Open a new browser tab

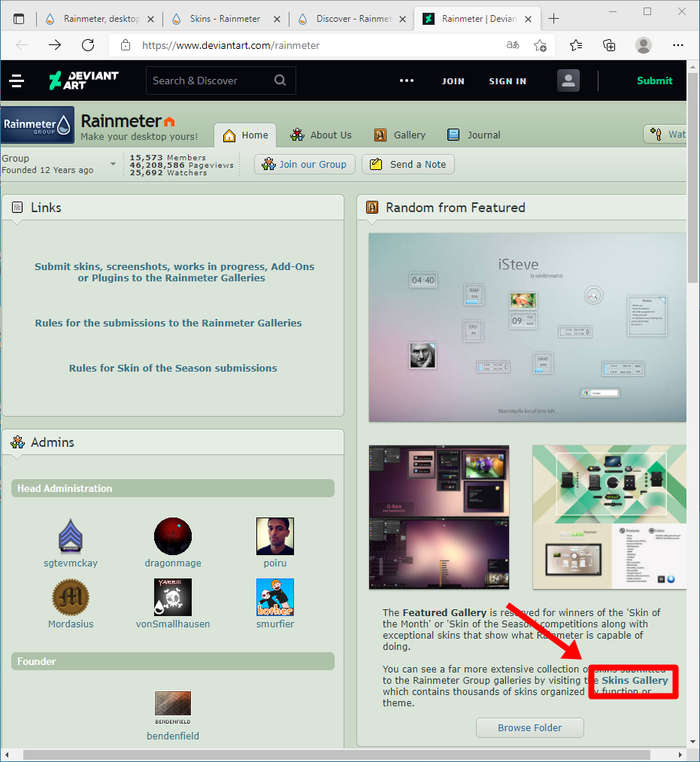pyautogui.click(x=554, y=19)
